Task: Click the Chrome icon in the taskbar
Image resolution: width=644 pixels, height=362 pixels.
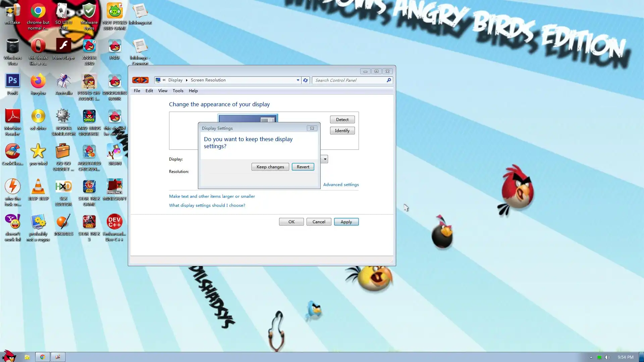Action: pos(42,357)
